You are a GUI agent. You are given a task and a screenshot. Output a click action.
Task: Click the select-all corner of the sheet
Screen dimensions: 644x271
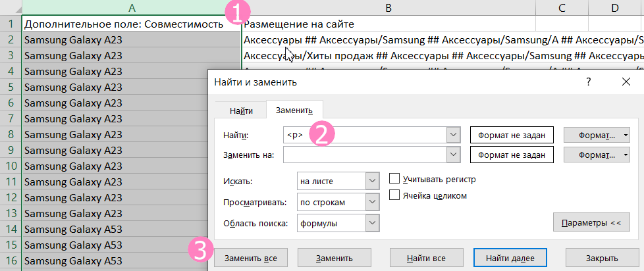click(x=11, y=7)
